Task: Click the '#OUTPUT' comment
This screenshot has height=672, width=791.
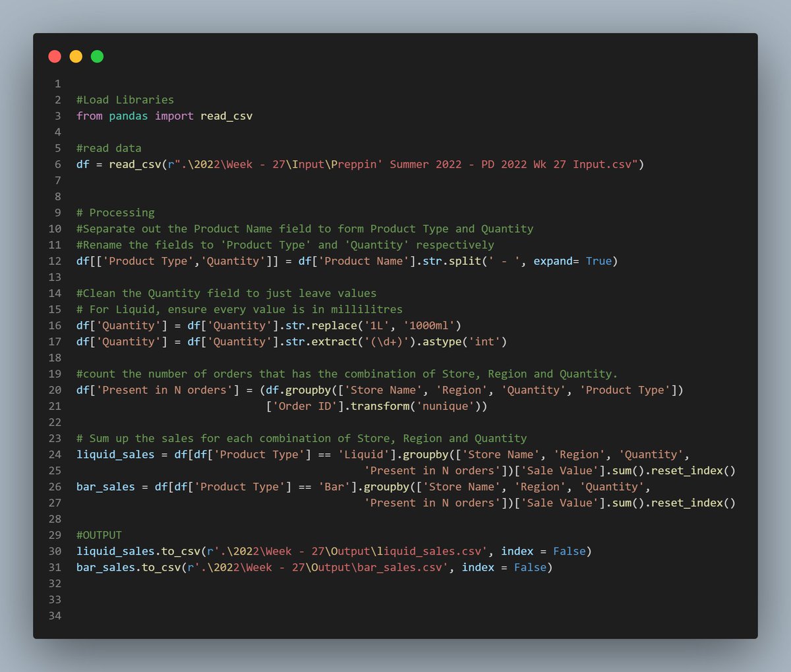Action: [x=99, y=536]
